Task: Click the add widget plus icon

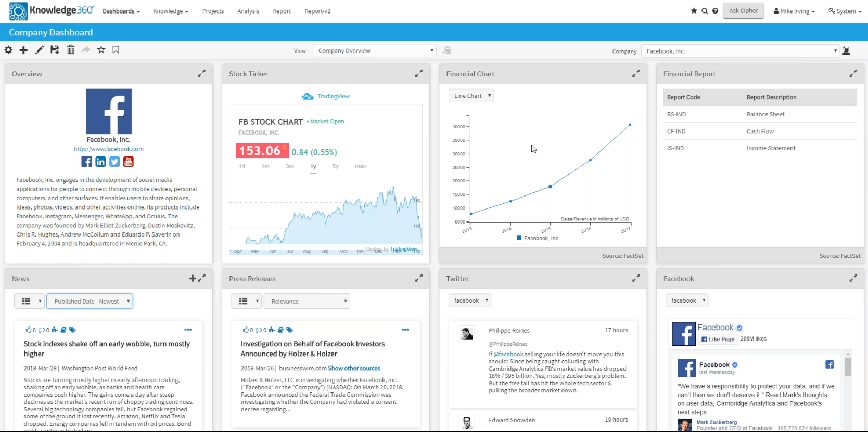Action: (x=23, y=50)
